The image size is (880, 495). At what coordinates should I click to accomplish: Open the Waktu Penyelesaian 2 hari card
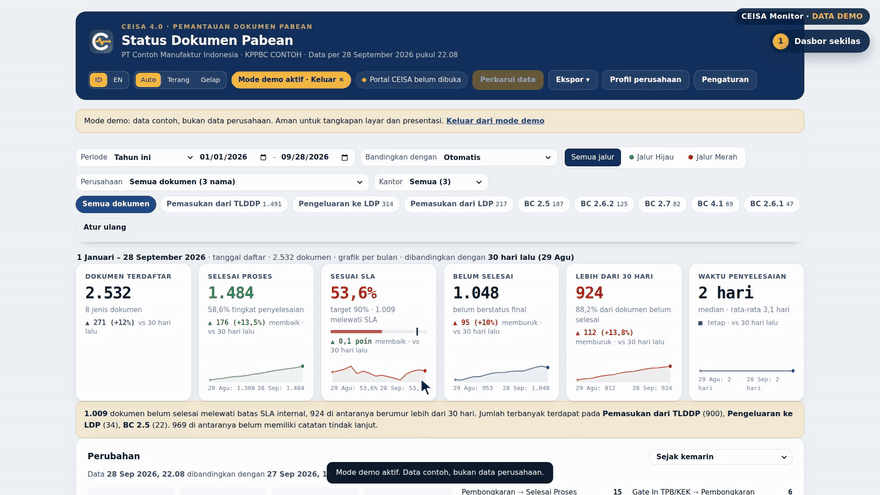click(746, 332)
